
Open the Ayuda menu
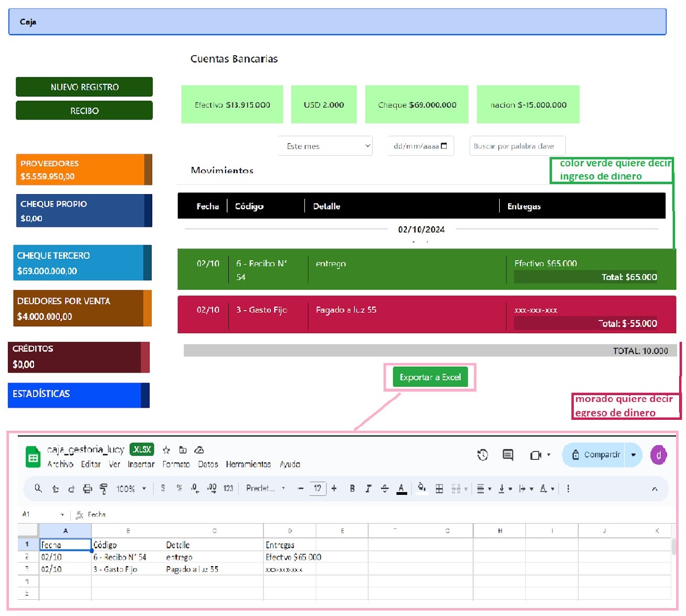pyautogui.click(x=290, y=464)
